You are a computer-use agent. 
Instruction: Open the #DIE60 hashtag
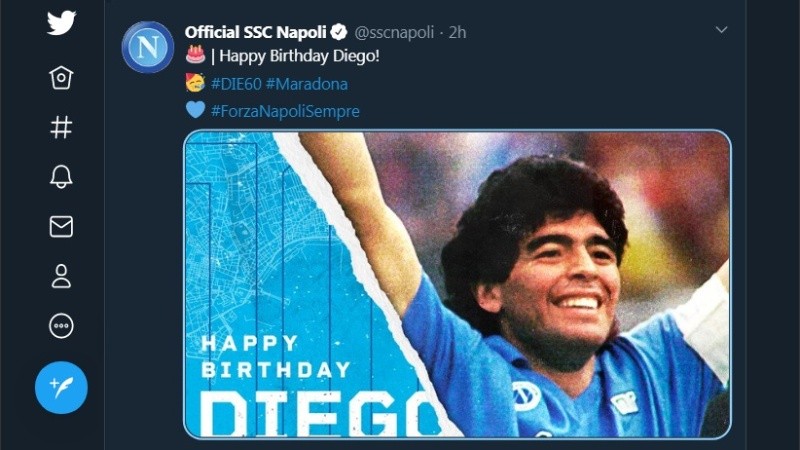pos(235,84)
